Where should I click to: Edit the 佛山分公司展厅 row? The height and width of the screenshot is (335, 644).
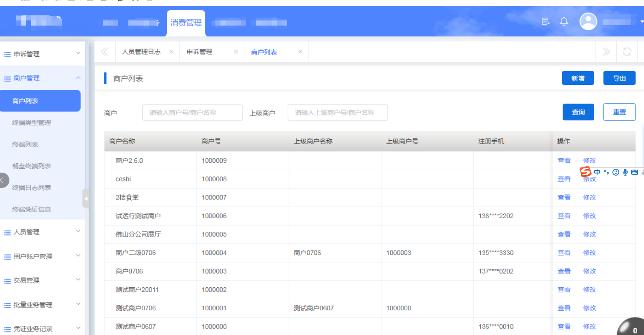point(589,234)
